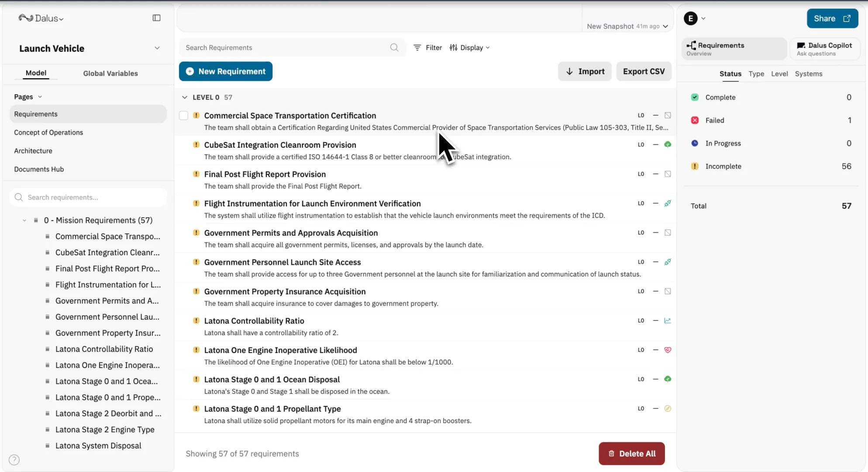Click the Complete status indicator

coord(695,97)
